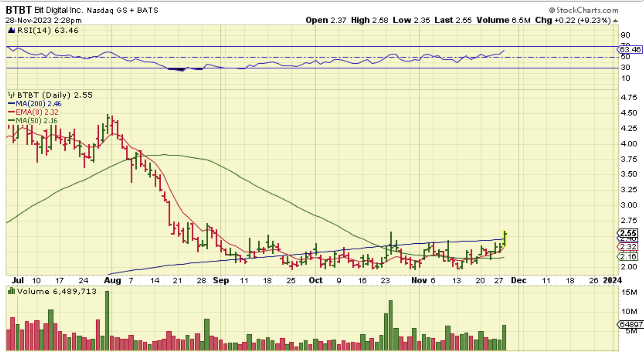Click the BTBT ticker symbol title
The width and height of the screenshot is (644, 352).
tap(18, 10)
